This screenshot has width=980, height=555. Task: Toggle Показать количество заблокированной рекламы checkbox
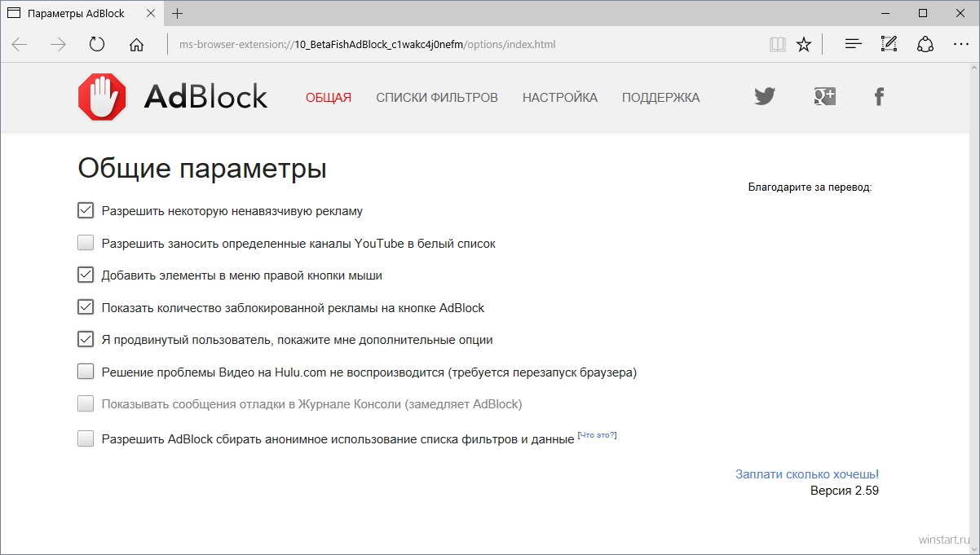(86, 307)
